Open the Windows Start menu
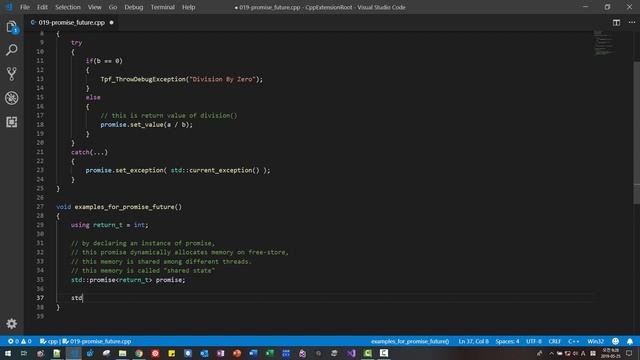The image size is (640, 360). pos(7,353)
